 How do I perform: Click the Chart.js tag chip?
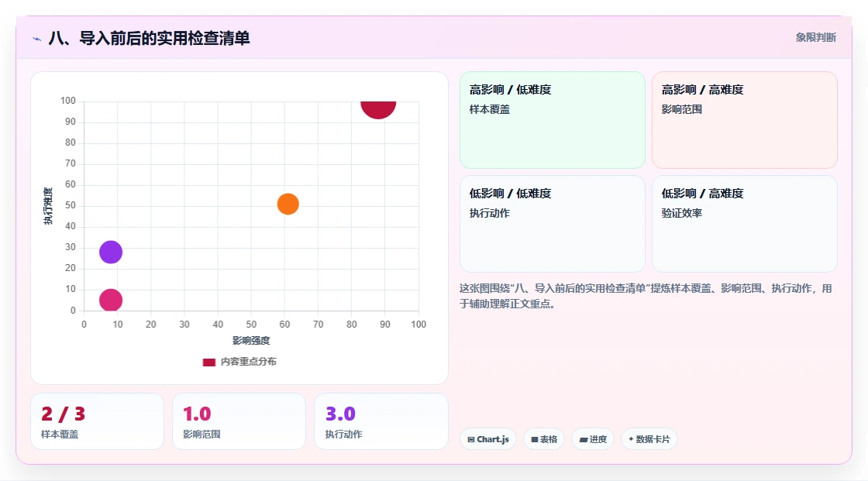click(x=488, y=439)
